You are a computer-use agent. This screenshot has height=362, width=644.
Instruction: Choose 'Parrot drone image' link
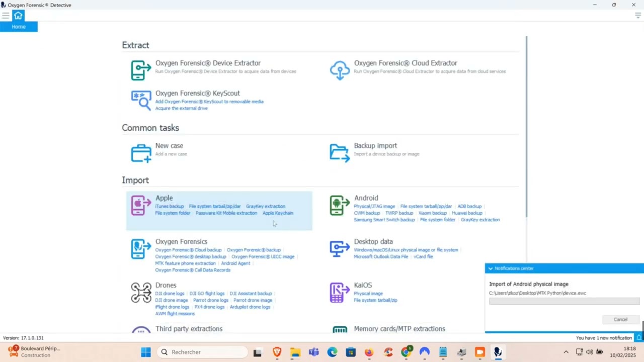coord(253,300)
